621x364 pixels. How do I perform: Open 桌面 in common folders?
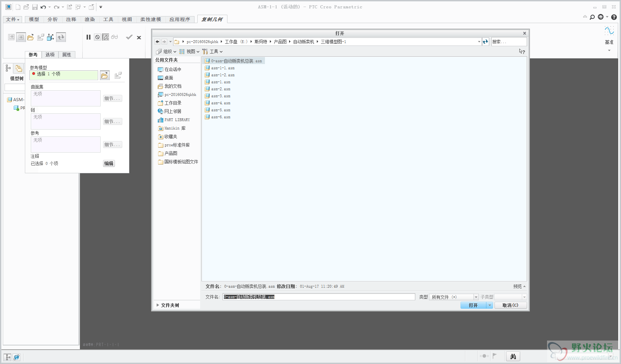tap(165, 78)
